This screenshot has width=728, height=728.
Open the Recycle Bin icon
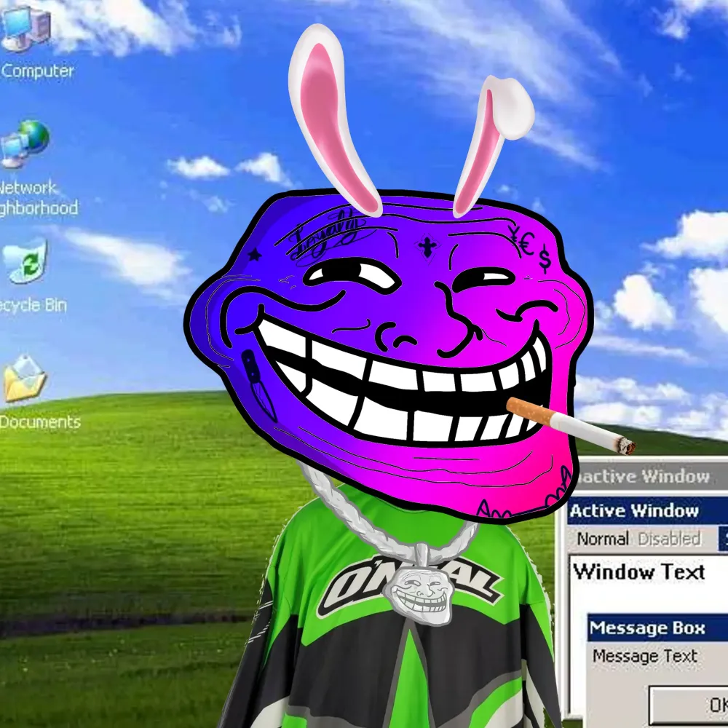click(x=25, y=261)
